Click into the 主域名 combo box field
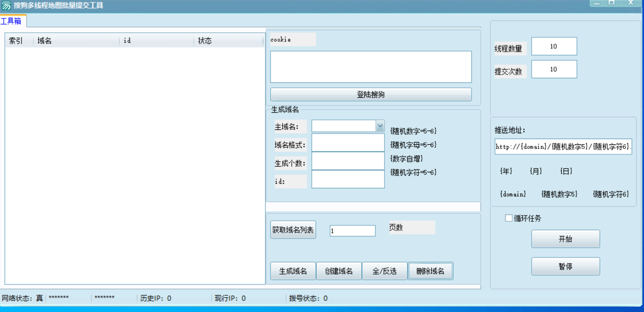644x312 pixels. tap(344, 126)
